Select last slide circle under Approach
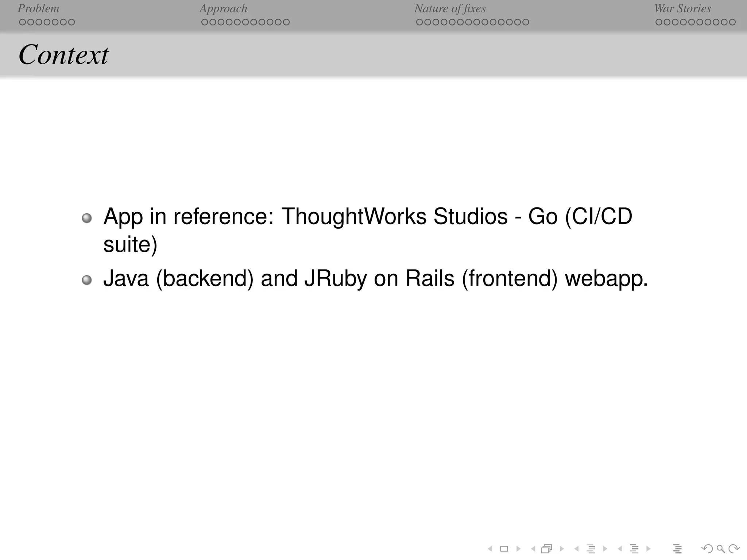The width and height of the screenshot is (747, 560). 286,22
